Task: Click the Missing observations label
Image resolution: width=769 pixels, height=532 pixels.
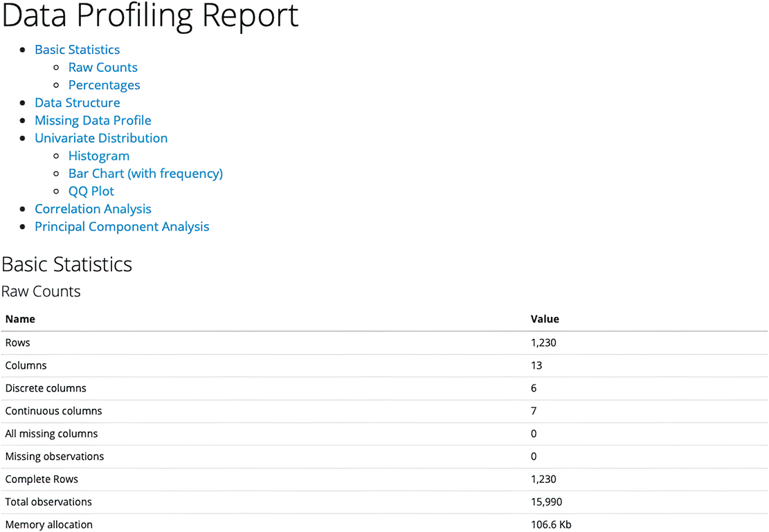Action: point(55,457)
